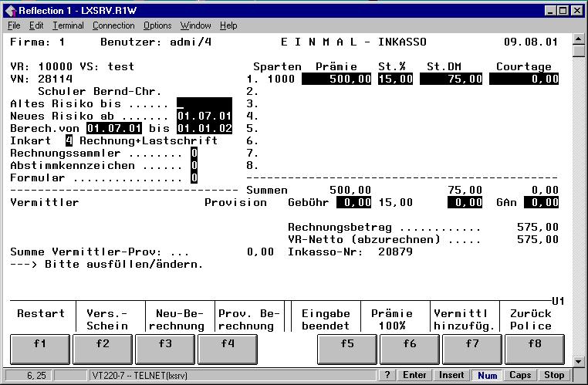Image resolution: width=588 pixels, height=385 pixels.
Task: Click the highlighted 0,00 field under St.DM sum
Action: click(465, 202)
